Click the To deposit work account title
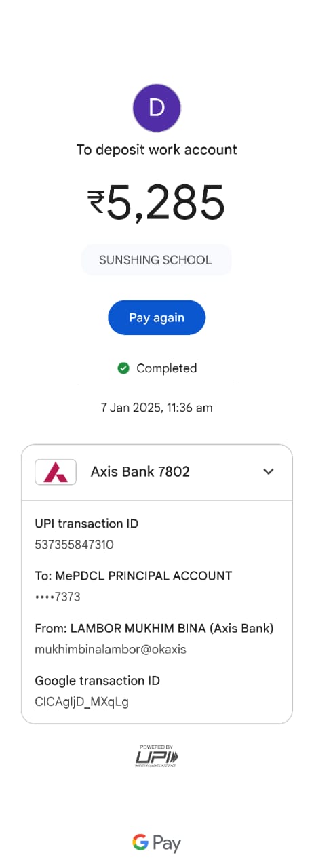Screen dimensions: 314x868 (x=157, y=149)
